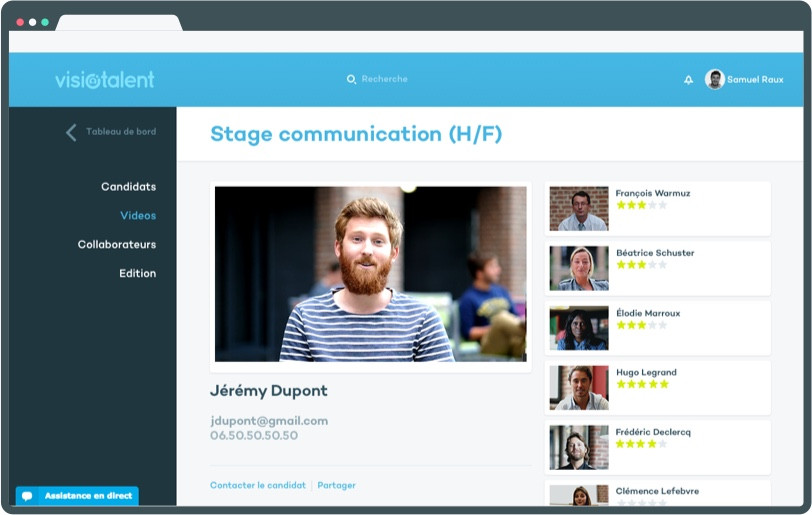Click the notification bell icon
The width and height of the screenshot is (812, 515).
tap(688, 80)
